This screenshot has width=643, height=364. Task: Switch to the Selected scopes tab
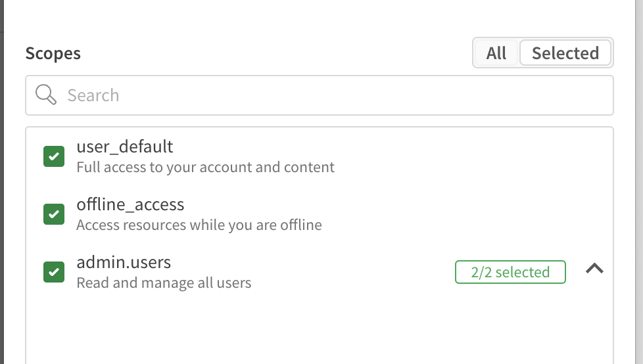565,53
